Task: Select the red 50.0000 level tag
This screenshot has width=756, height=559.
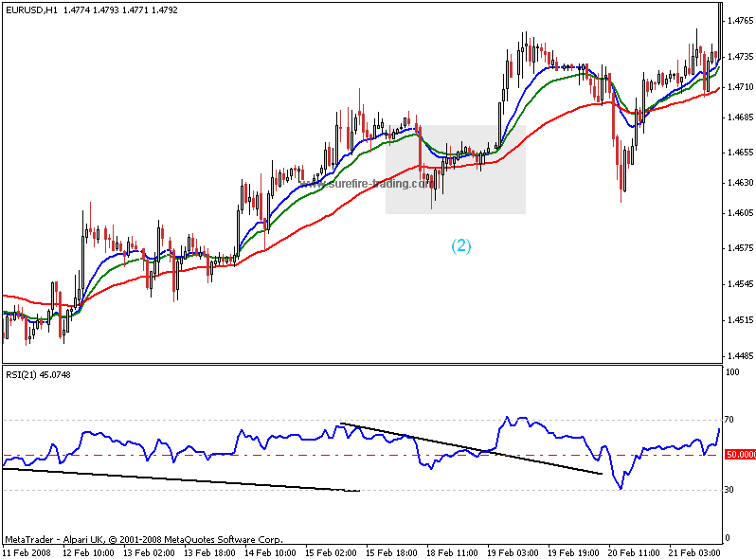Action: click(740, 455)
